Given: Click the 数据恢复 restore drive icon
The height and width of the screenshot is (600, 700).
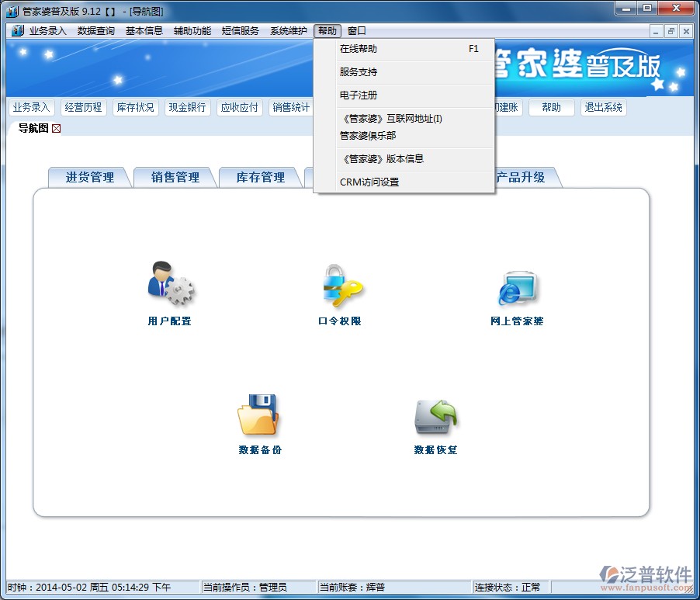Looking at the screenshot, I should click(435, 417).
